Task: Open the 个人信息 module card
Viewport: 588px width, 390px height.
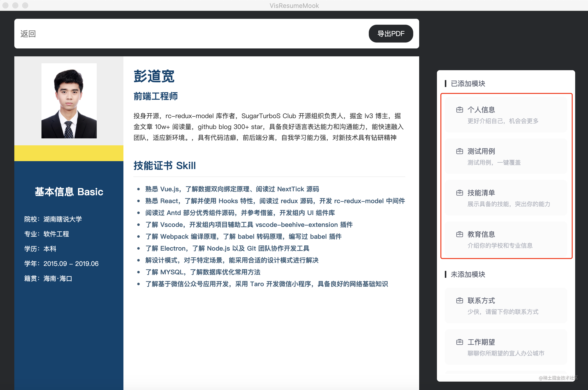Action: point(506,115)
